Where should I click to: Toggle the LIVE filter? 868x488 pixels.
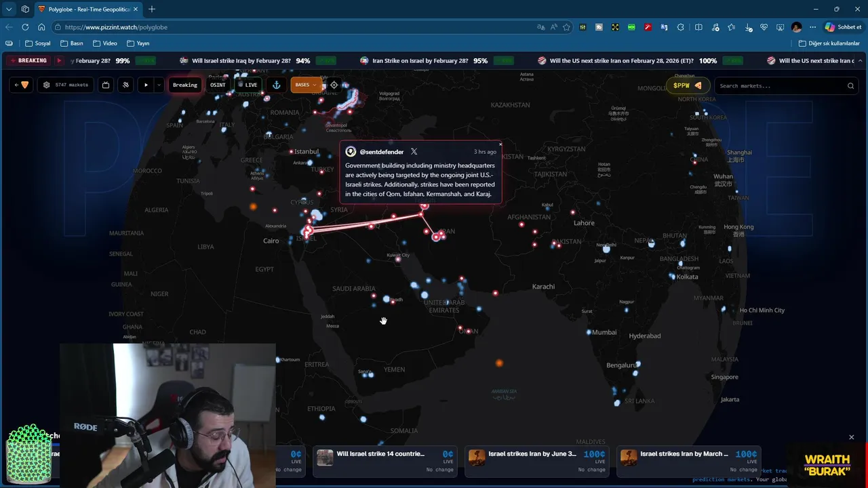[x=249, y=85]
